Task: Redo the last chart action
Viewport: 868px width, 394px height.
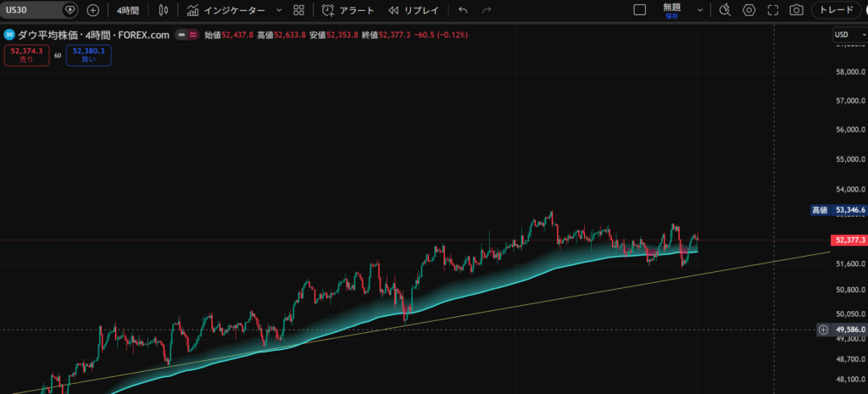Action: click(487, 10)
